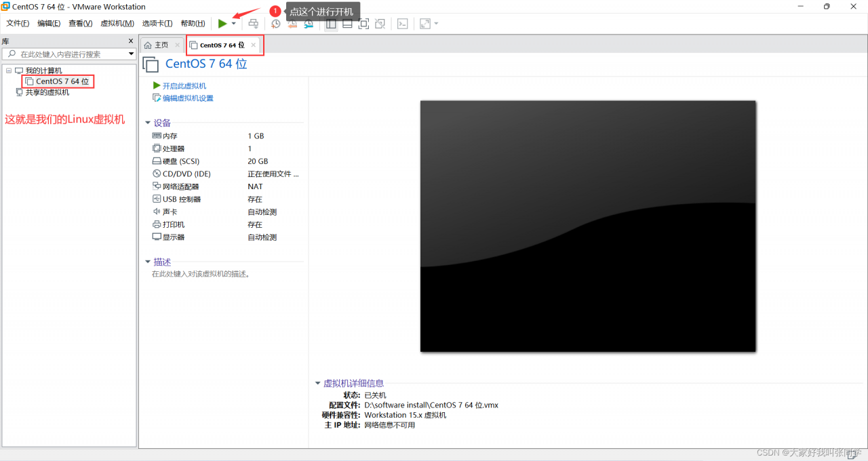
Task: Collapse the 我的计算机 tree node
Action: 9,71
